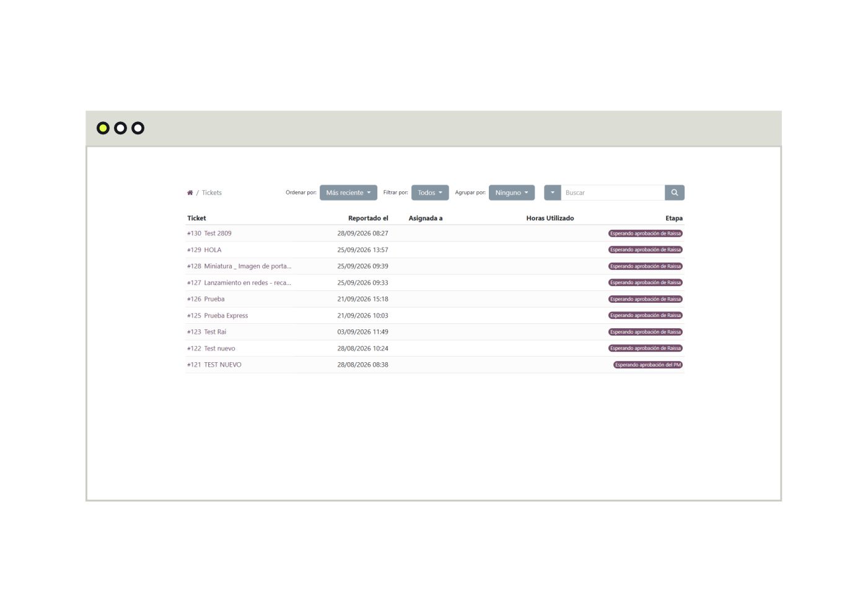Click date 21/09/2026 15:18
Screen dimensions: 868x613
363,299
